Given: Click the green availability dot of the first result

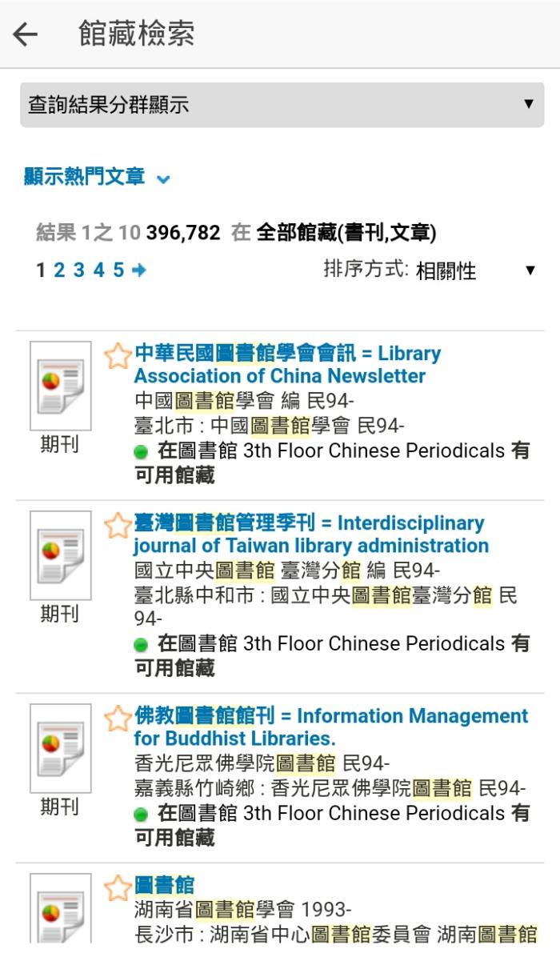Looking at the screenshot, I should tap(141, 451).
